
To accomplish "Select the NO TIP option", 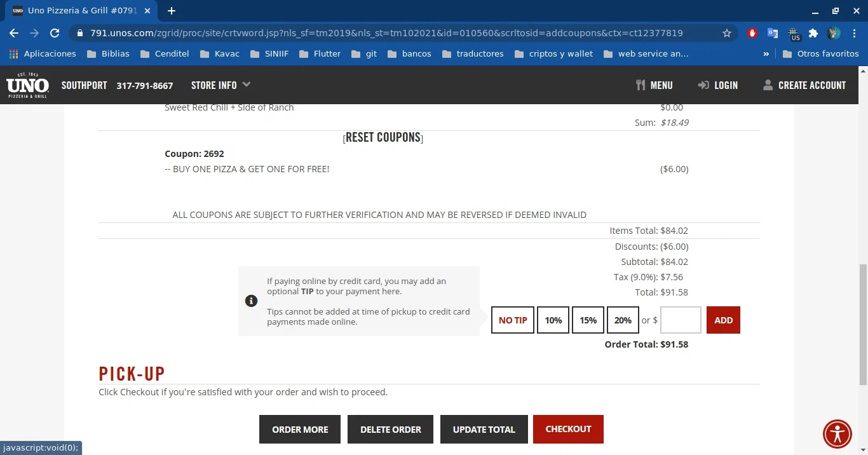I will 513,320.
